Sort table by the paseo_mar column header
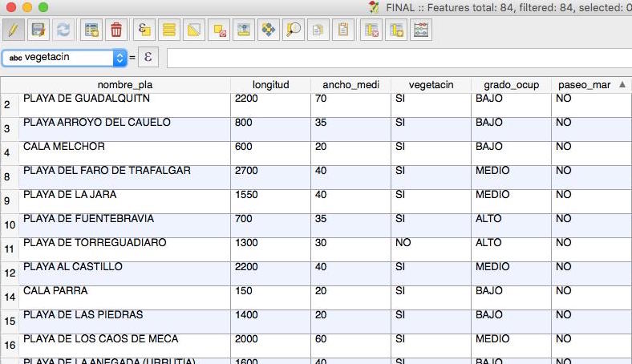 [584, 84]
